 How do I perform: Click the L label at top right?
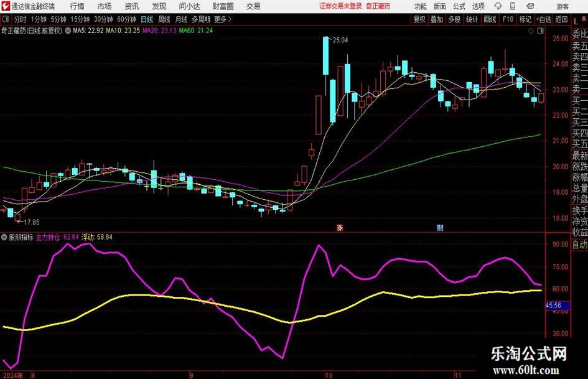click(x=576, y=21)
